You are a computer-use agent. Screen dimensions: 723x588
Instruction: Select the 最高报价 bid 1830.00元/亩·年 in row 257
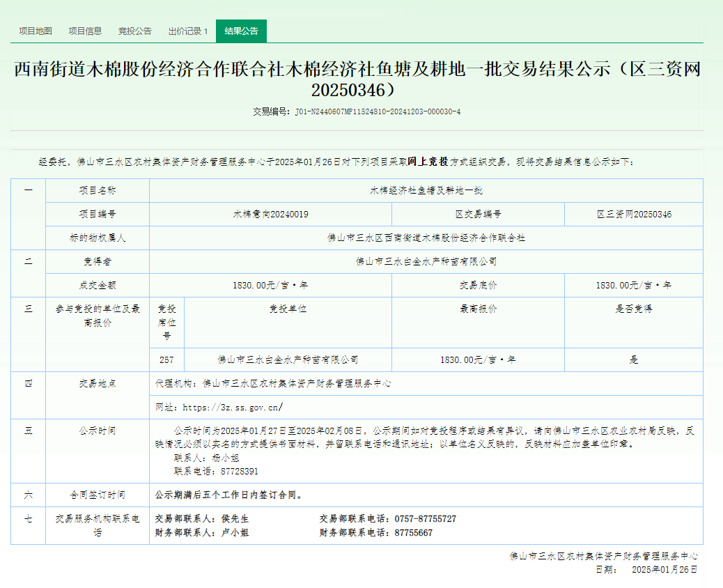tap(478, 359)
